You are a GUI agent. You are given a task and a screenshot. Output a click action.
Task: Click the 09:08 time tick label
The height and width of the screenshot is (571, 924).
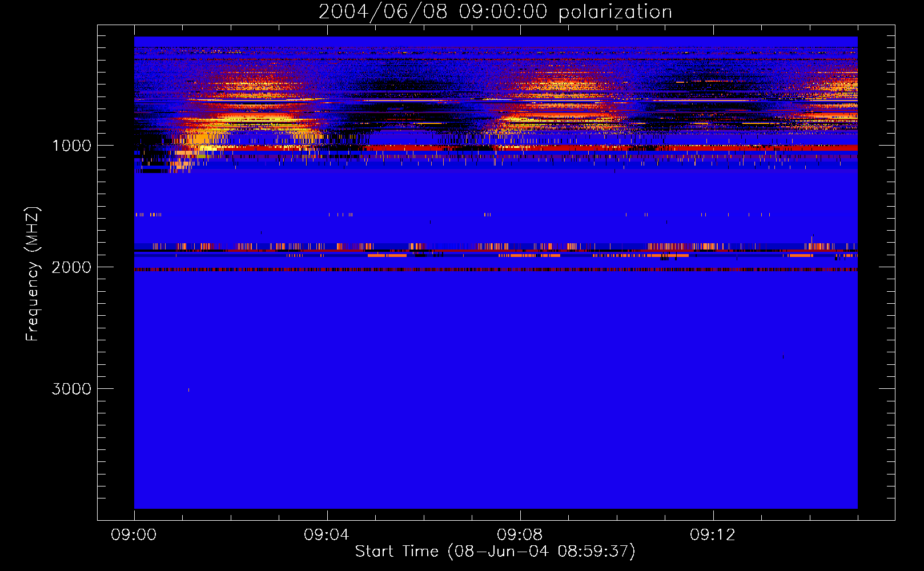pos(520,534)
